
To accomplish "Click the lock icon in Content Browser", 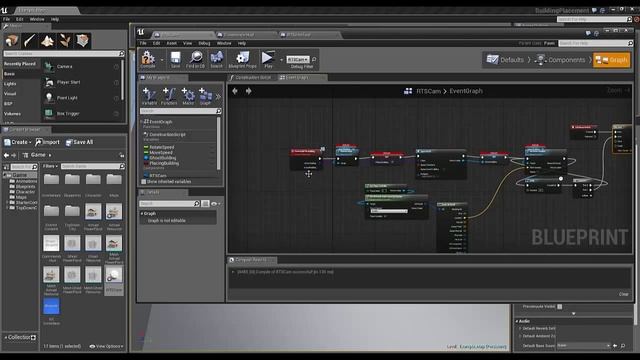I will click(x=122, y=155).
